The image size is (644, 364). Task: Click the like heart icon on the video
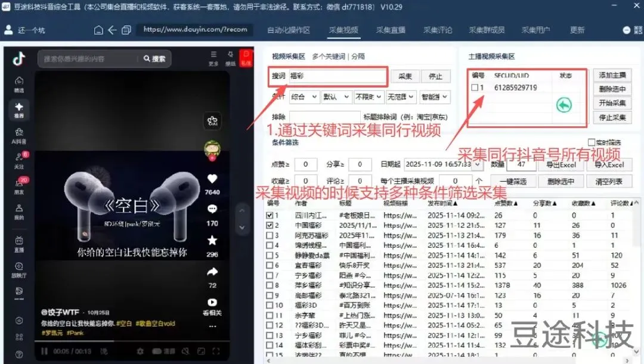pyautogui.click(x=212, y=178)
